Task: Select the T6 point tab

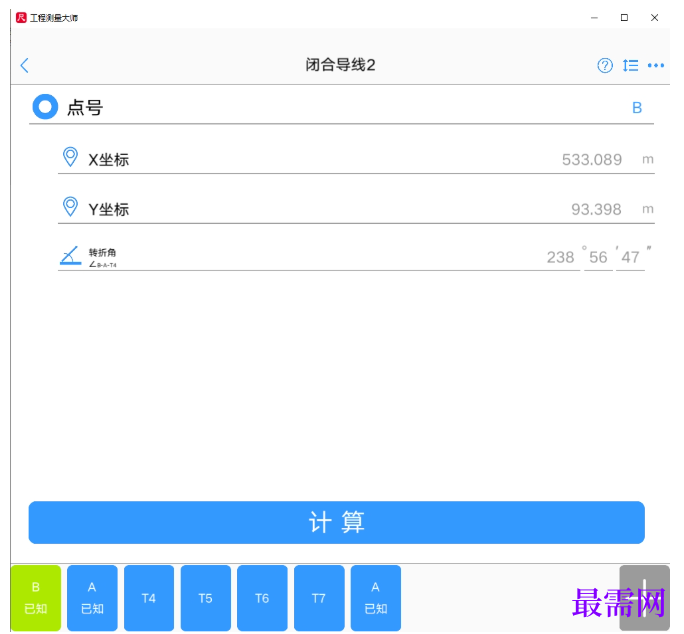Action: pos(262,598)
